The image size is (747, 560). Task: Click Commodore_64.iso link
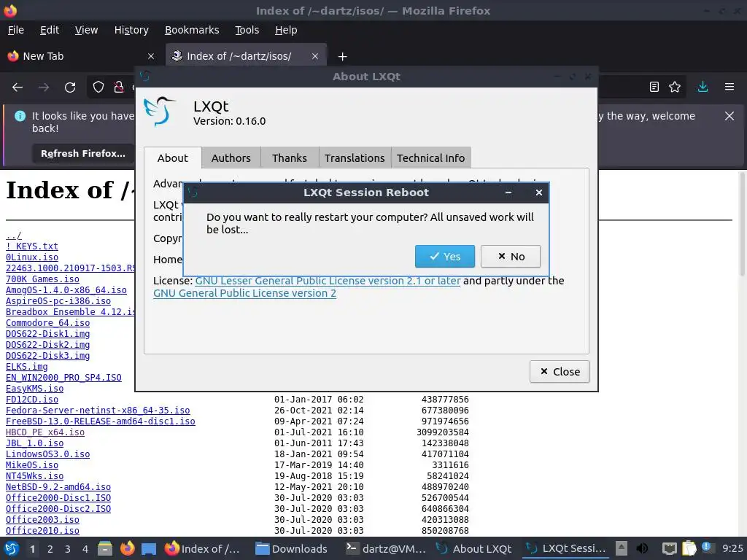tap(47, 323)
